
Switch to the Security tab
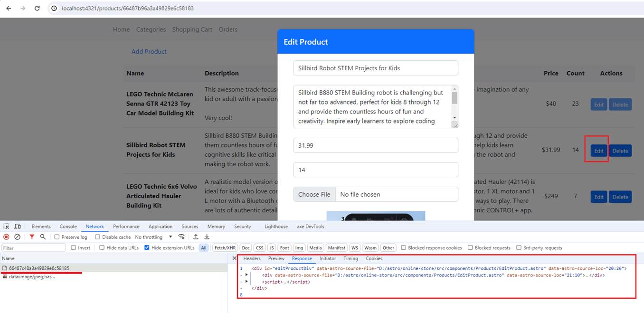tap(242, 227)
